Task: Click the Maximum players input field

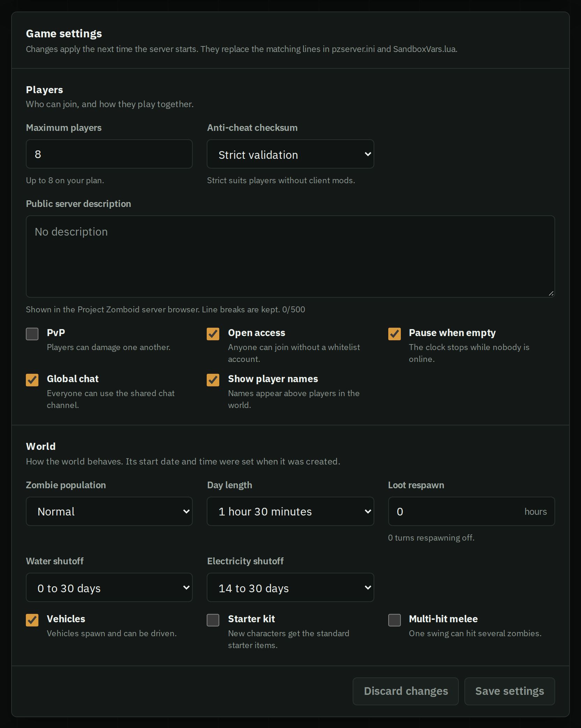Action: pos(109,154)
